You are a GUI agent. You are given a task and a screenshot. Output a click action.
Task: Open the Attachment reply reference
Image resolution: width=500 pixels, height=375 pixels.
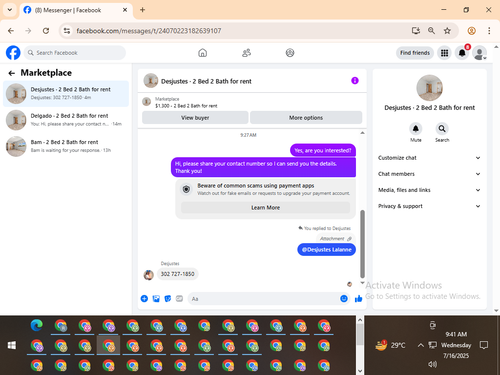[336, 239]
